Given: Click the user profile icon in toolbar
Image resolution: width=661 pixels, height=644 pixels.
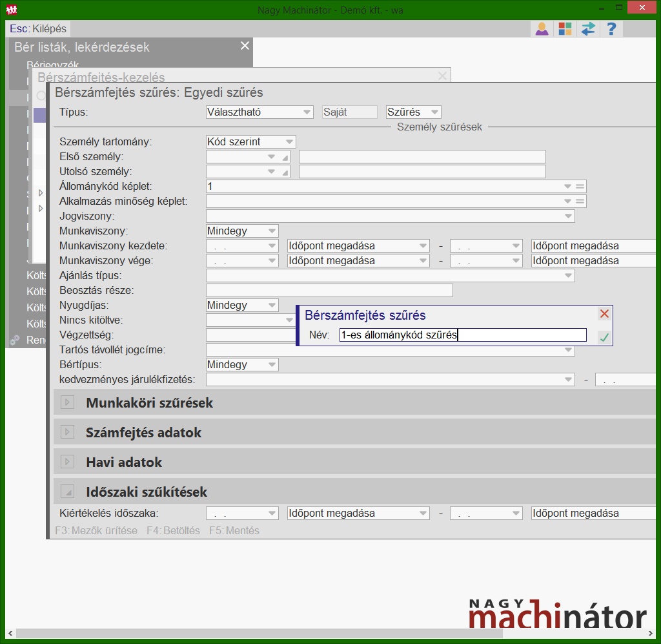Looking at the screenshot, I should pos(542,29).
